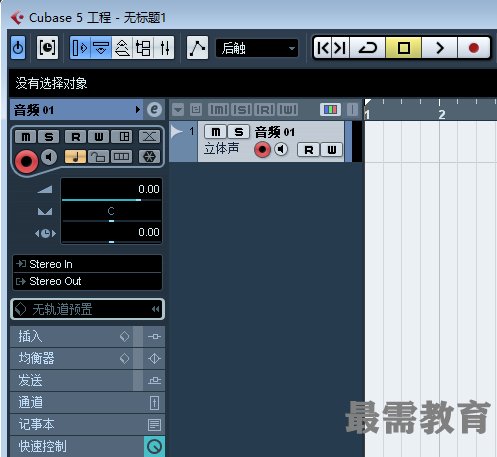Toggle the orange musical timebase note button
The height and width of the screenshot is (457, 497).
coord(75,157)
